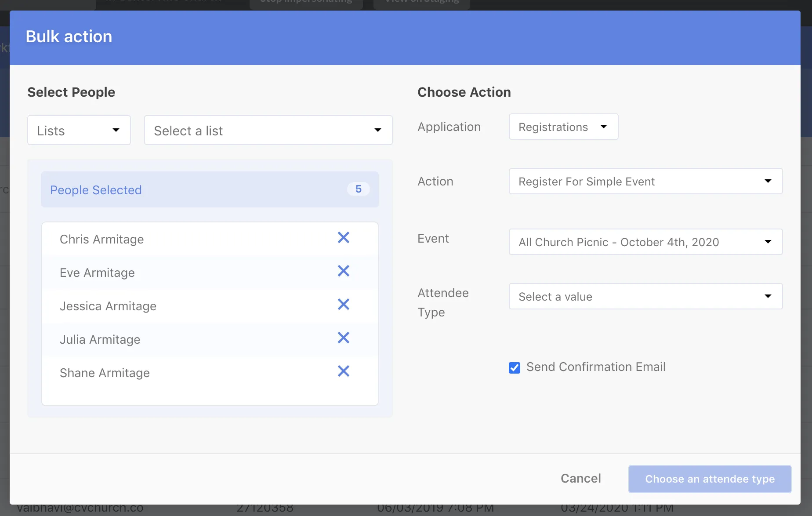Viewport: 812px width, 516px height.
Task: Remove Chris Armitage from selected people
Action: click(343, 238)
